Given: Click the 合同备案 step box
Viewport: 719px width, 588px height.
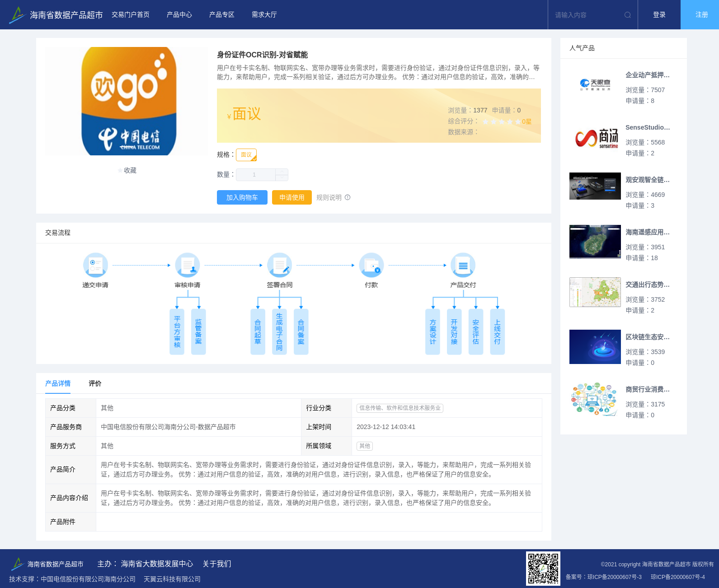Looking at the screenshot, I should point(301,331).
